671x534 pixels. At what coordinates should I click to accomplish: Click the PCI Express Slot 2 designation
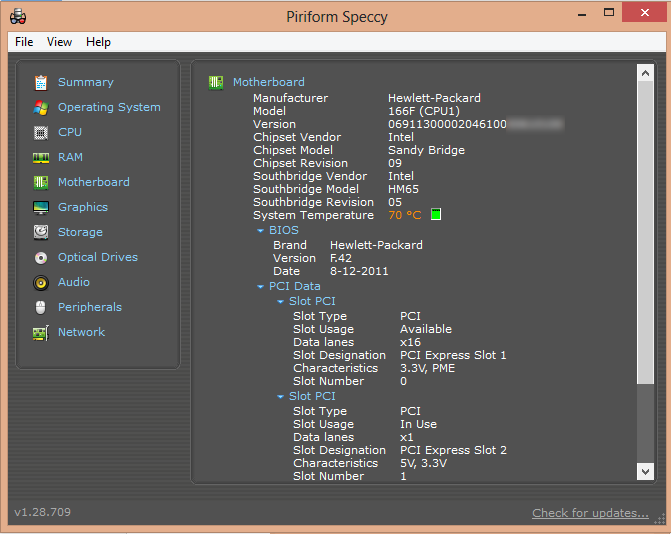[453, 450]
